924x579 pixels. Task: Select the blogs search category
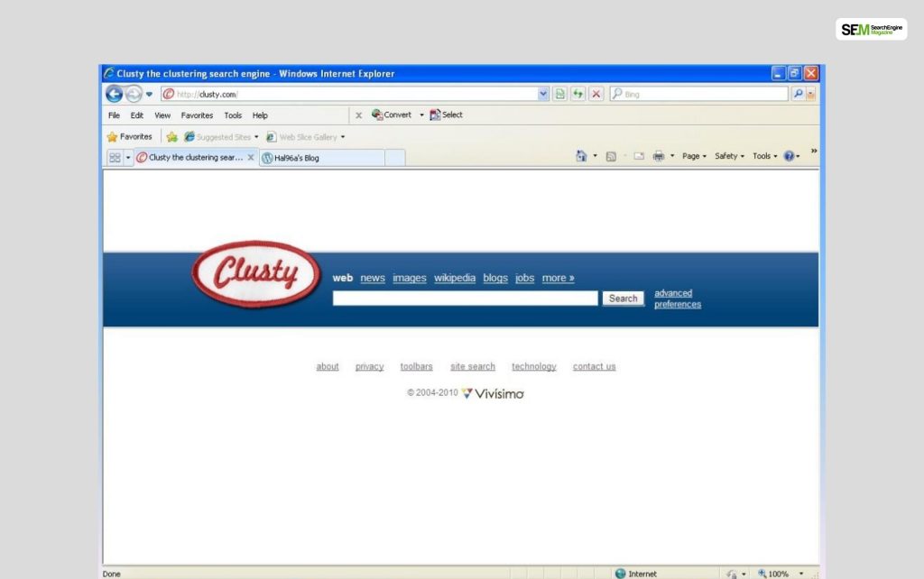(x=495, y=278)
